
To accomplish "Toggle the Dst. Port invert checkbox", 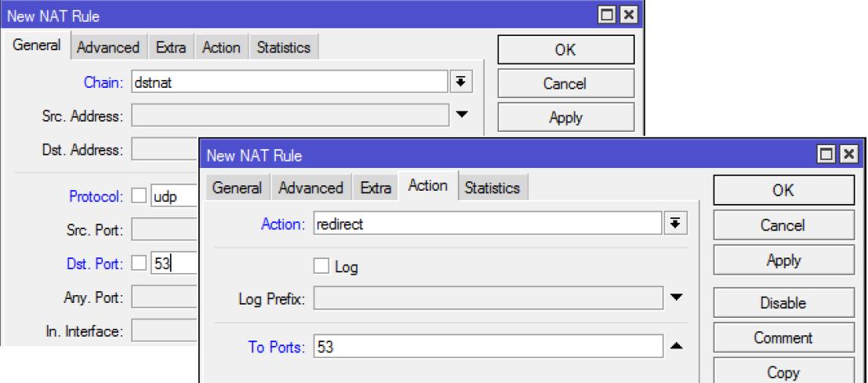I will 139,264.
